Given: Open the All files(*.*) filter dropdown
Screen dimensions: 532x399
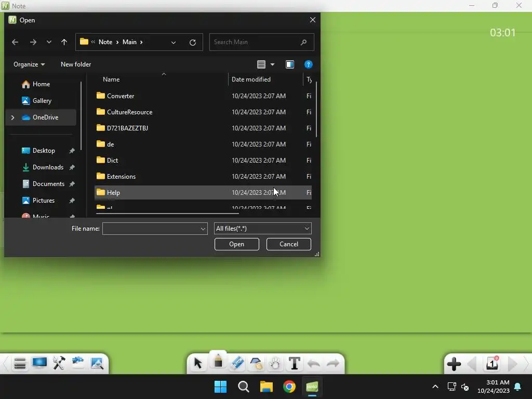Looking at the screenshot, I should pyautogui.click(x=307, y=229).
